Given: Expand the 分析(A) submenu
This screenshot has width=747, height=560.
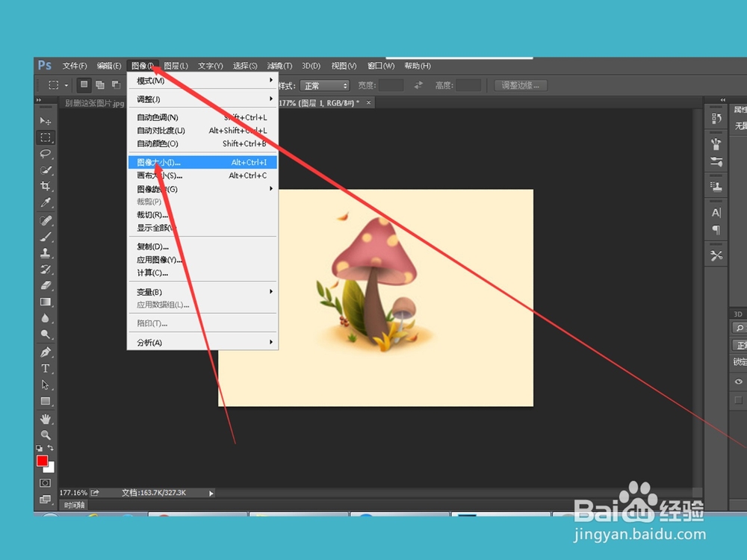Looking at the screenshot, I should point(203,343).
